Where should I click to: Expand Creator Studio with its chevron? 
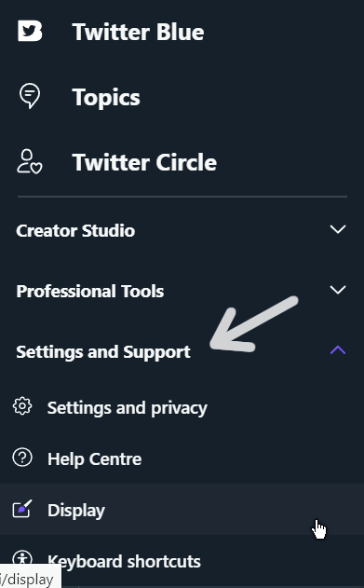(x=338, y=229)
